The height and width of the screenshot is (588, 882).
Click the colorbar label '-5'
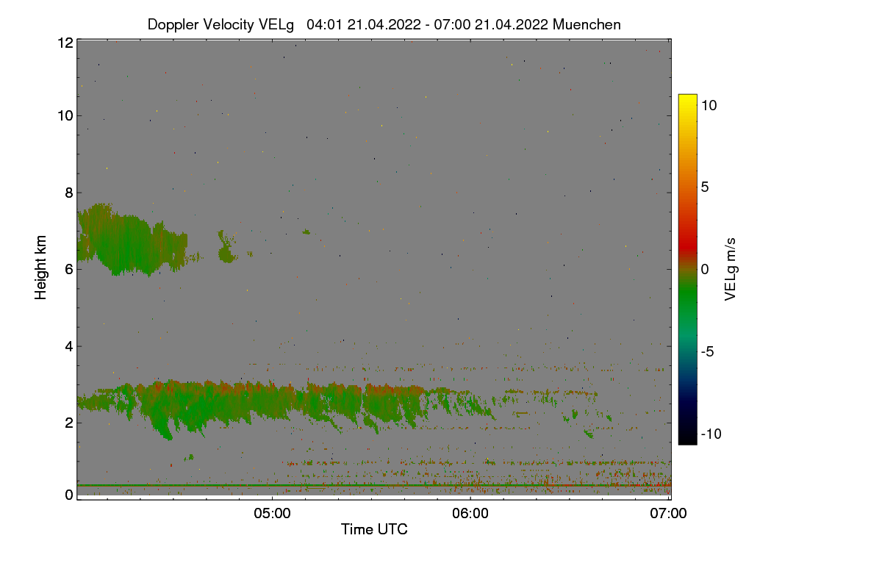point(709,351)
